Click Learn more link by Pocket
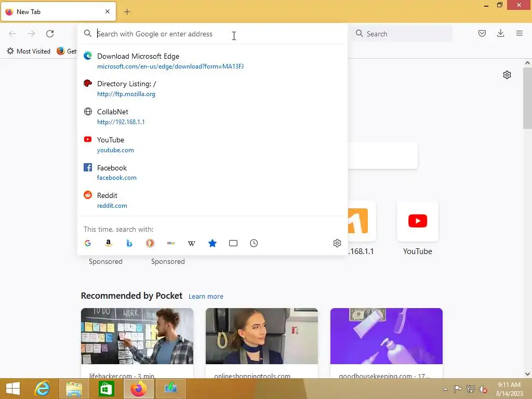The image size is (532, 399). coord(206,297)
